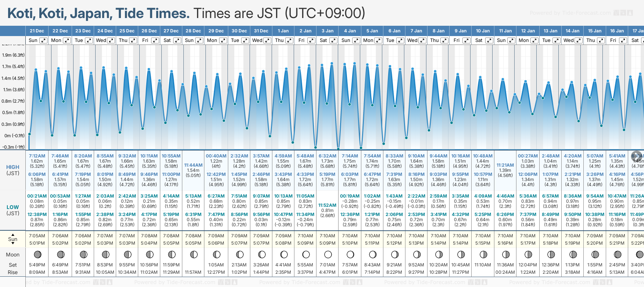Click the moon phase icon for 21 Dec
This screenshot has height=287, width=644.
37,254
